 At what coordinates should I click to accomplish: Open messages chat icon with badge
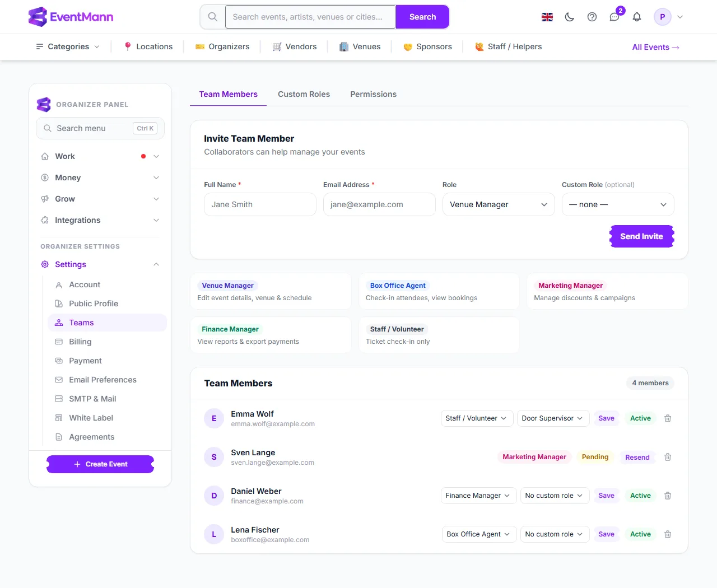(x=615, y=17)
